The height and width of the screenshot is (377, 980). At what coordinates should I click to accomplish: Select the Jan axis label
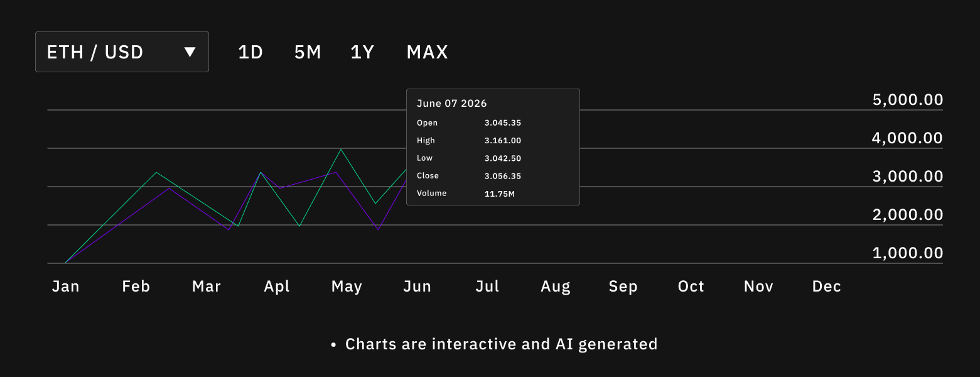coord(65,286)
